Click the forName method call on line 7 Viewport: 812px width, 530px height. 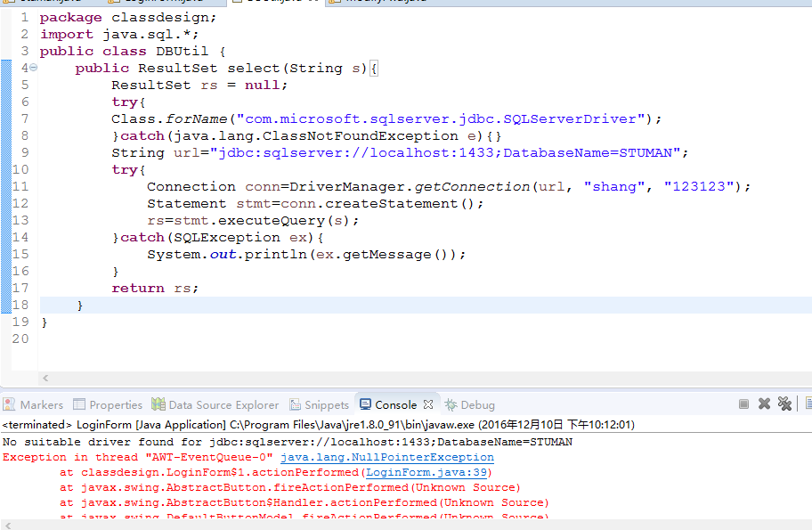click(x=196, y=118)
